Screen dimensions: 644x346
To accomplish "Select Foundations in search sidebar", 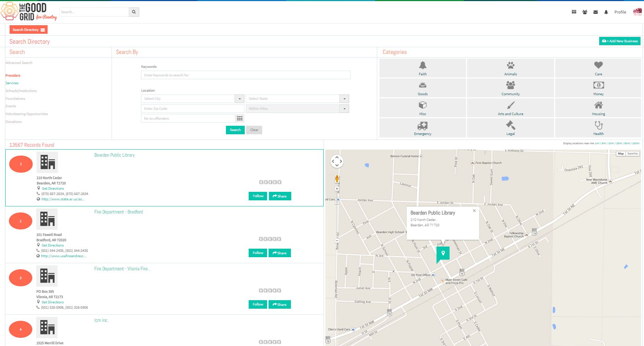I will pos(15,99).
